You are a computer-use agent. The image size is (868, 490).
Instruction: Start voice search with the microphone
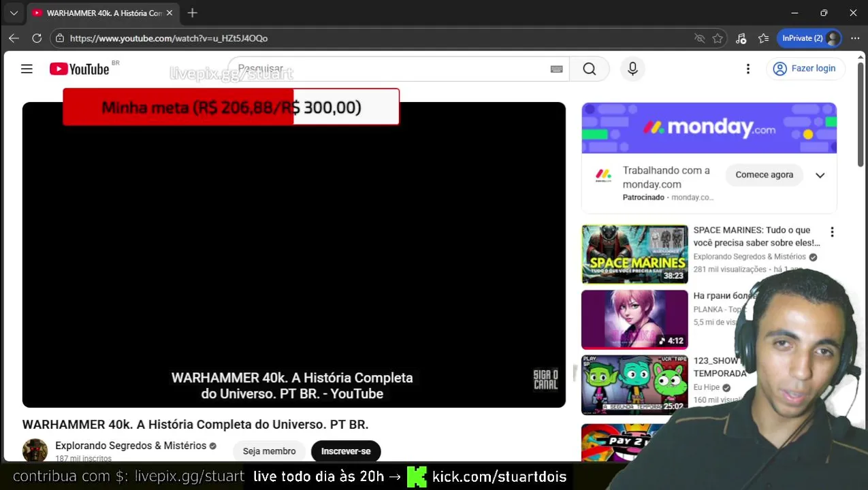(x=632, y=69)
